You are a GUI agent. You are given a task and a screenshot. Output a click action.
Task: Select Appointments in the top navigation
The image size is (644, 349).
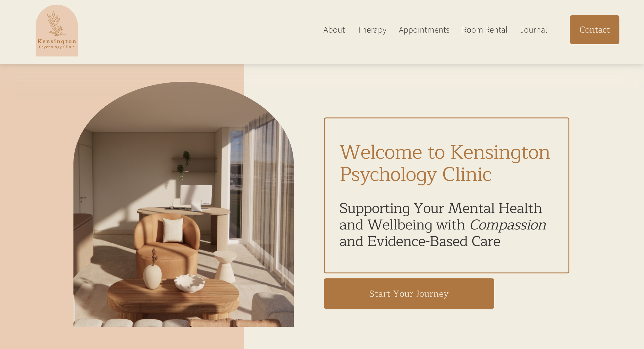[424, 30]
